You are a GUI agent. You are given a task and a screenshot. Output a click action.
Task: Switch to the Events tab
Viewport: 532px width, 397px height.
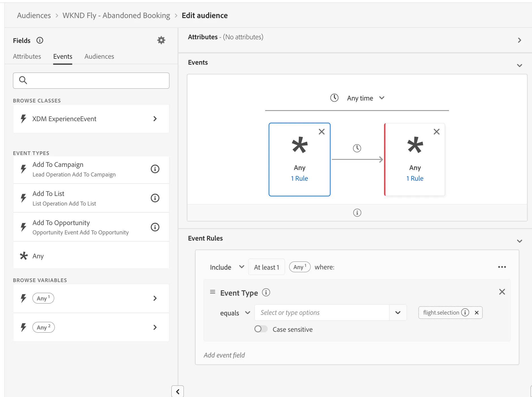click(63, 56)
